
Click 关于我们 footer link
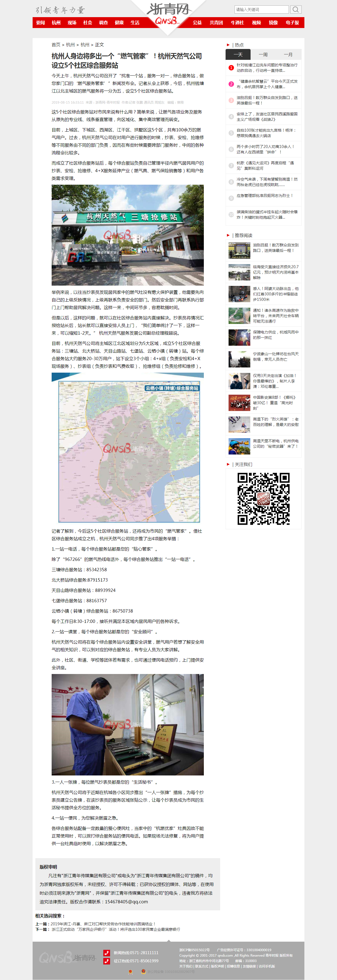click(186, 966)
